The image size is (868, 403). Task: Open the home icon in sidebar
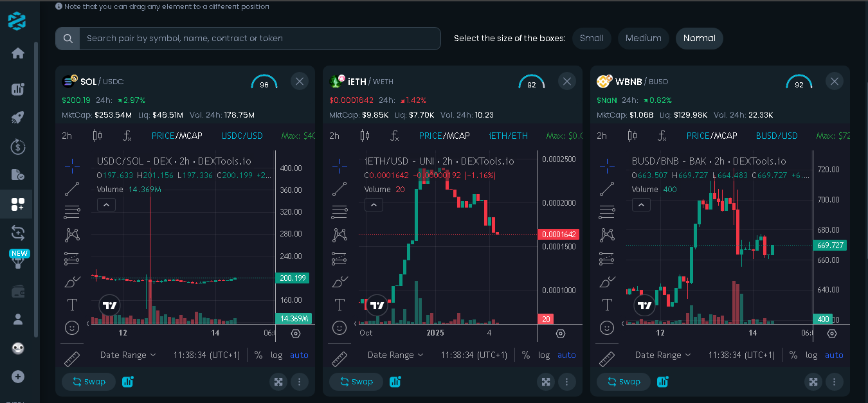[18, 53]
